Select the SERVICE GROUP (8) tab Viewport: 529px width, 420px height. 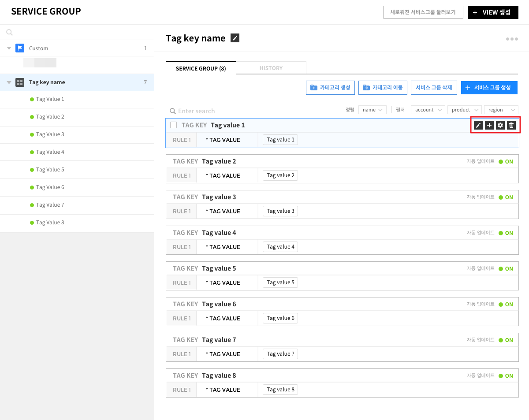point(201,68)
